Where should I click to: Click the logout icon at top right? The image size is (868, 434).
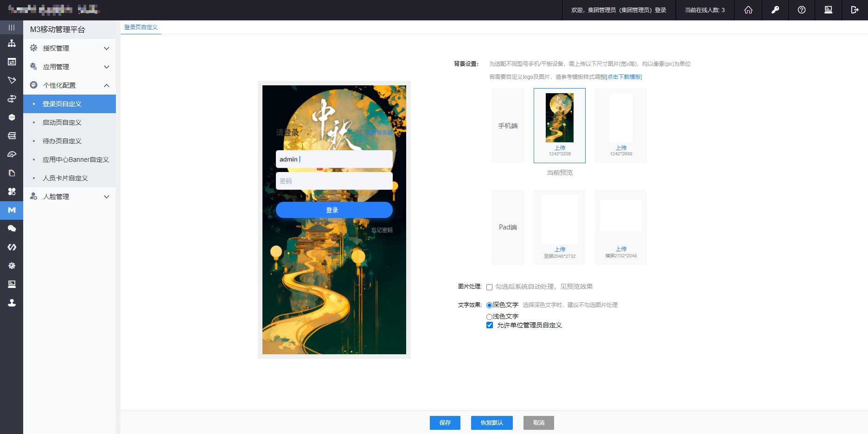click(x=855, y=10)
